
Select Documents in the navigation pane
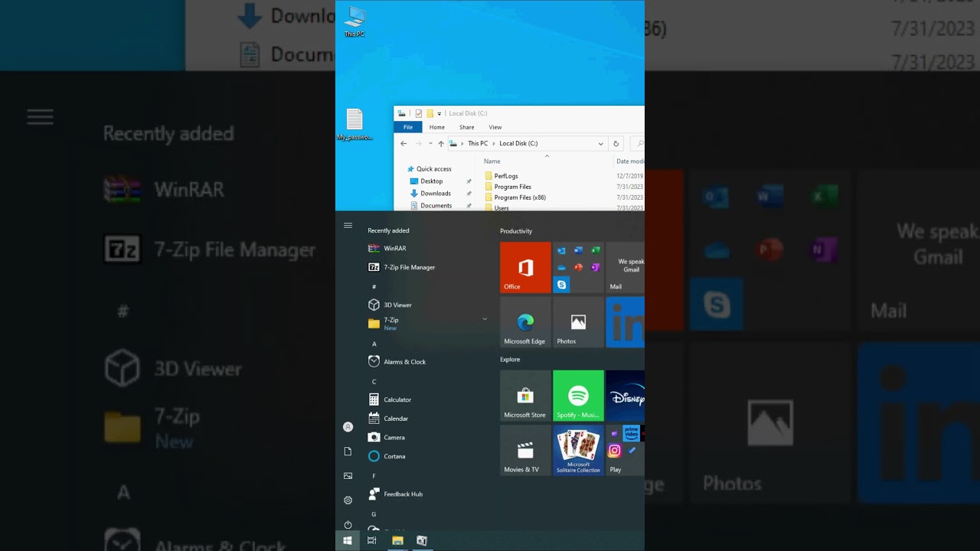click(436, 206)
